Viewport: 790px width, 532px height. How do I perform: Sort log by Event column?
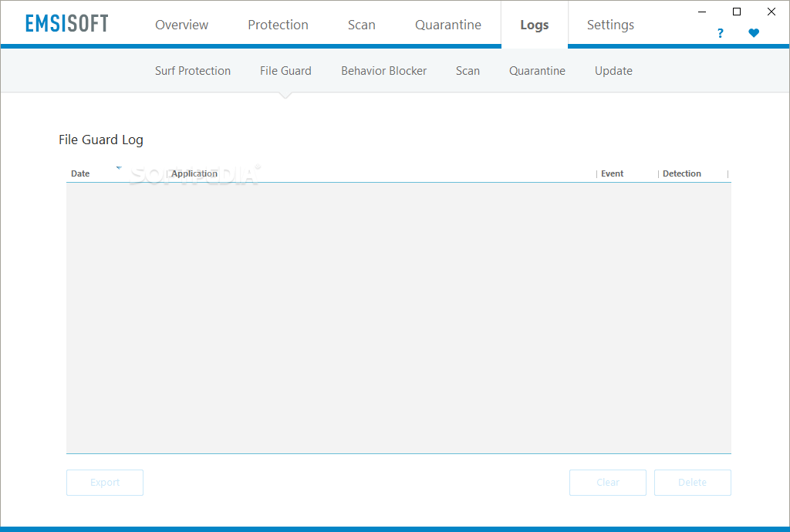612,173
